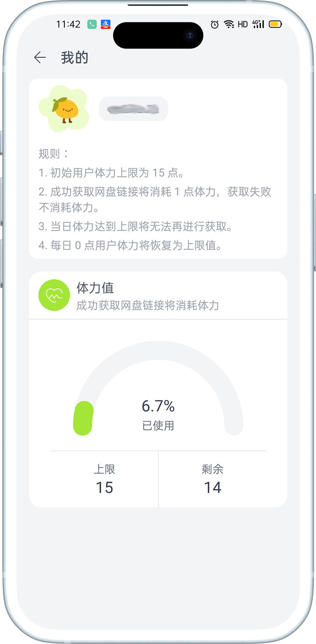Tap the alarm clock status icon
316x644 pixels.
(215, 25)
